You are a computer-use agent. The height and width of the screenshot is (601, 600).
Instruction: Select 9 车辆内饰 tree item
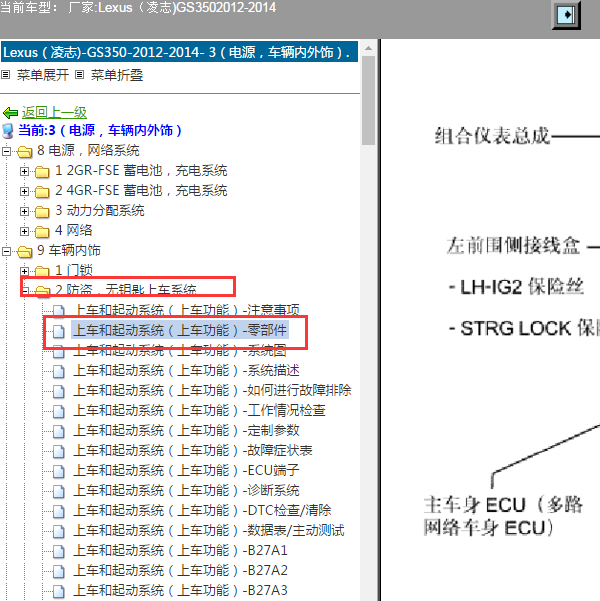(69, 250)
